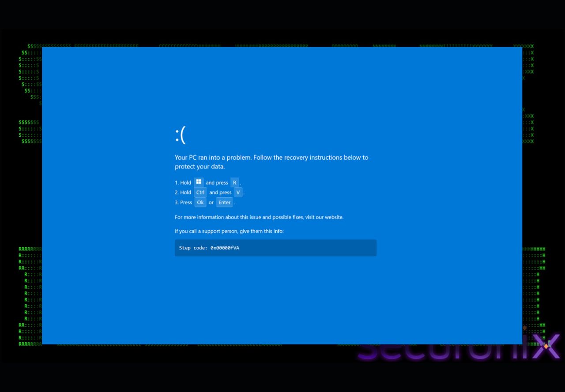This screenshot has height=392, width=565.
Task: Click the sad face emoticon
Action: point(181,134)
